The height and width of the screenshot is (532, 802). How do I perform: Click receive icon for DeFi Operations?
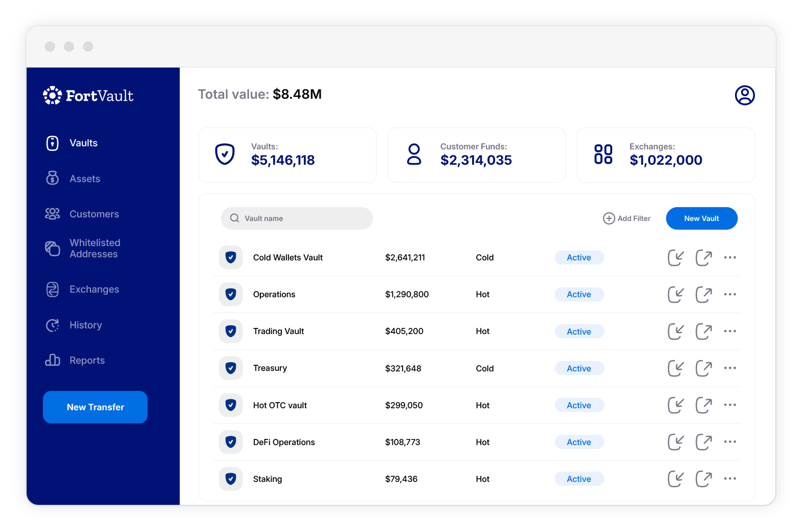point(676,442)
